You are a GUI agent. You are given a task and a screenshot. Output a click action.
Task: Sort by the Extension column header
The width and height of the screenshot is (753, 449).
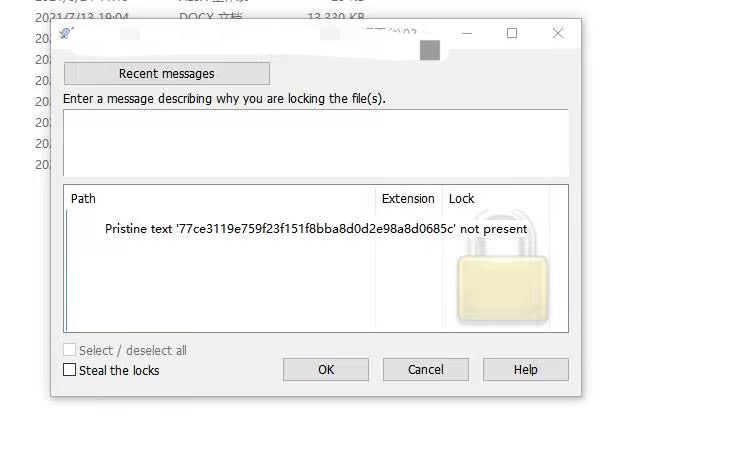click(x=408, y=198)
